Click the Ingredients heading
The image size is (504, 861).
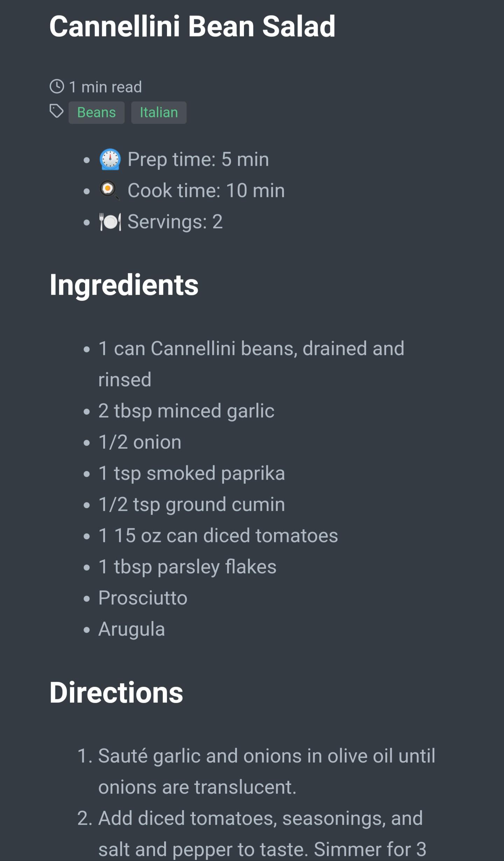(x=124, y=285)
